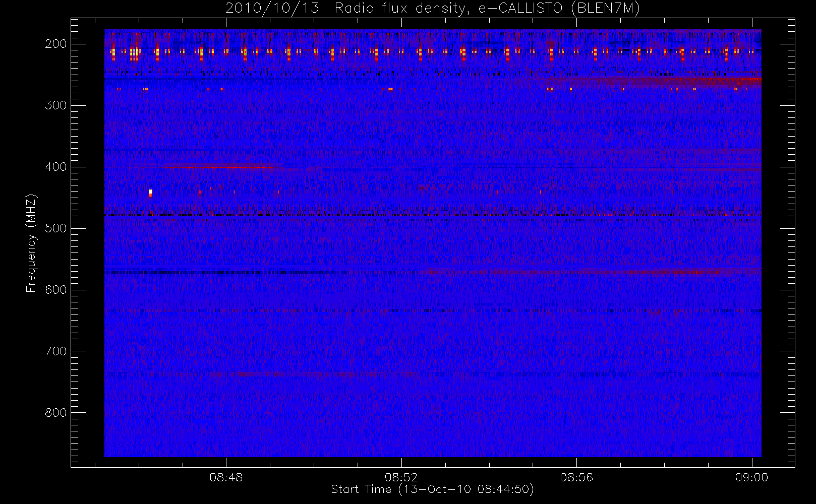
Task: Click the 08:52 time tick label
Action: tap(401, 477)
